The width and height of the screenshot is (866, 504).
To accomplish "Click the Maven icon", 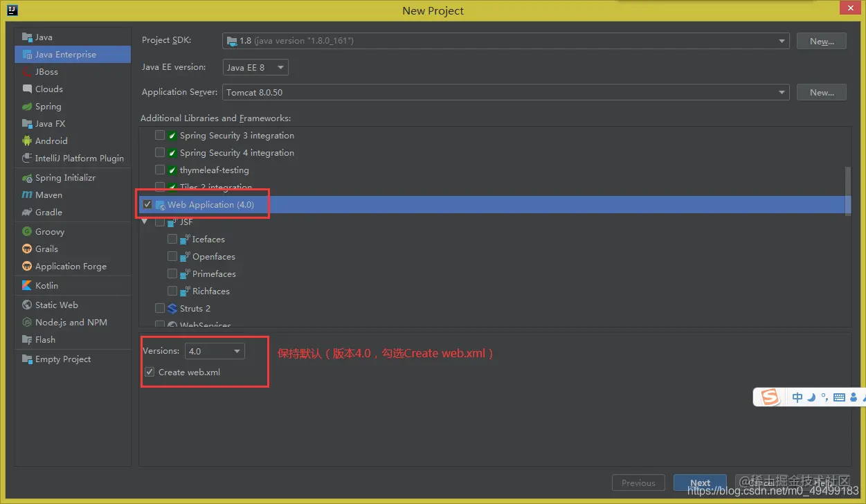I will (27, 195).
